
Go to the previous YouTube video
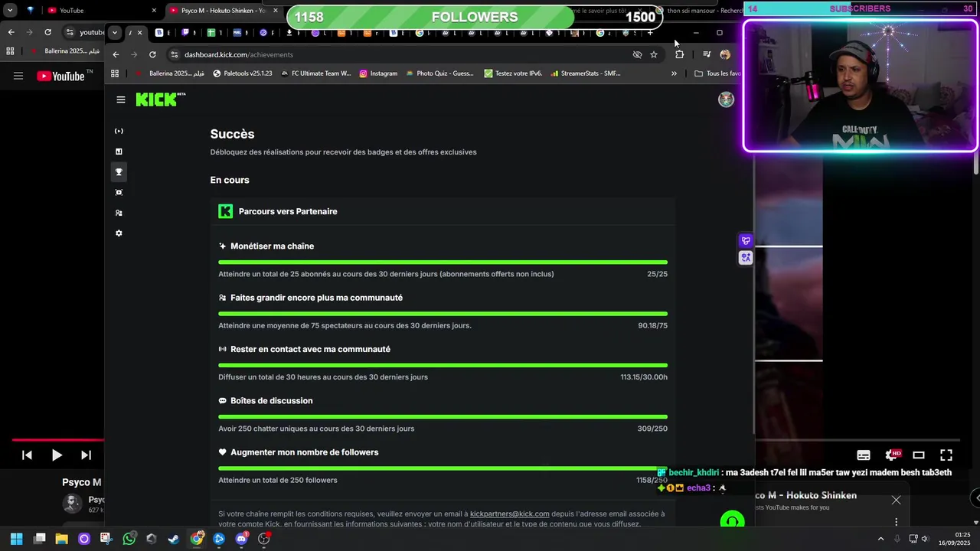(x=27, y=455)
